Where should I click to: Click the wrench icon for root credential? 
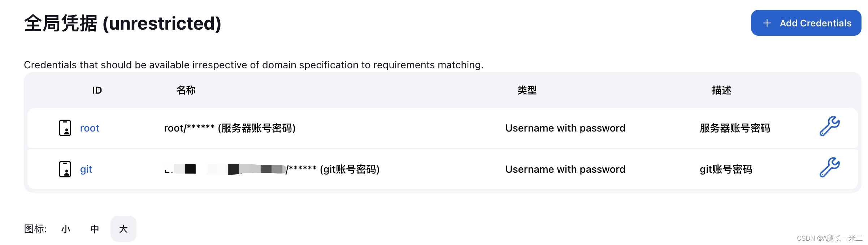pyautogui.click(x=829, y=126)
